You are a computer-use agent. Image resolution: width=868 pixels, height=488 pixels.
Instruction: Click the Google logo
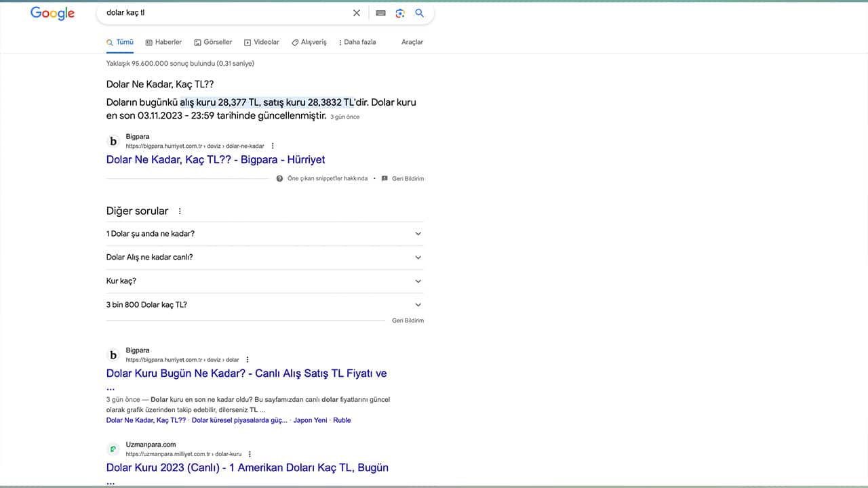[x=53, y=14]
